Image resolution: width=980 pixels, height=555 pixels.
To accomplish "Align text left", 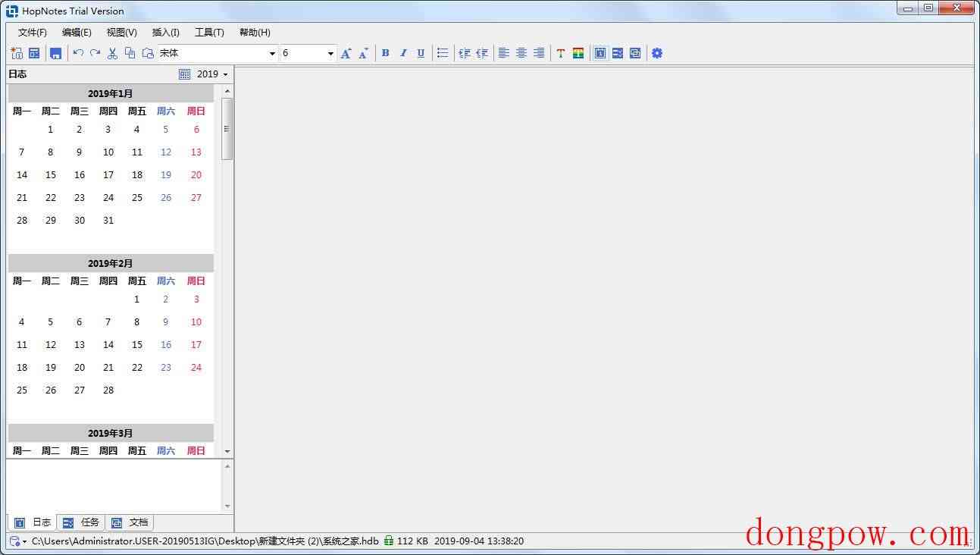I will (503, 53).
